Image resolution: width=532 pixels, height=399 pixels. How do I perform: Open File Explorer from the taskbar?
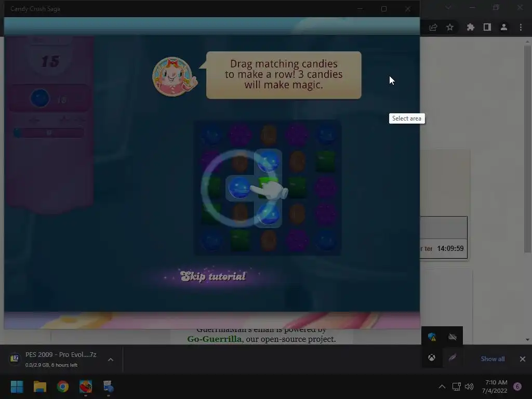pyautogui.click(x=39, y=387)
